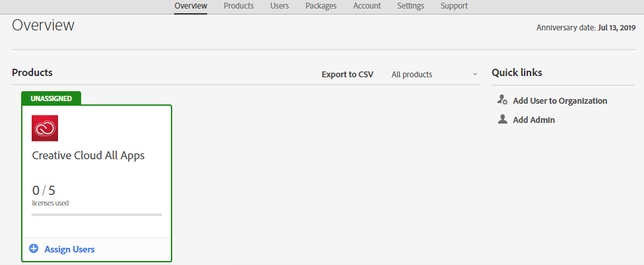Switch to the Products tab
The width and height of the screenshot is (644, 265).
pyautogui.click(x=239, y=6)
